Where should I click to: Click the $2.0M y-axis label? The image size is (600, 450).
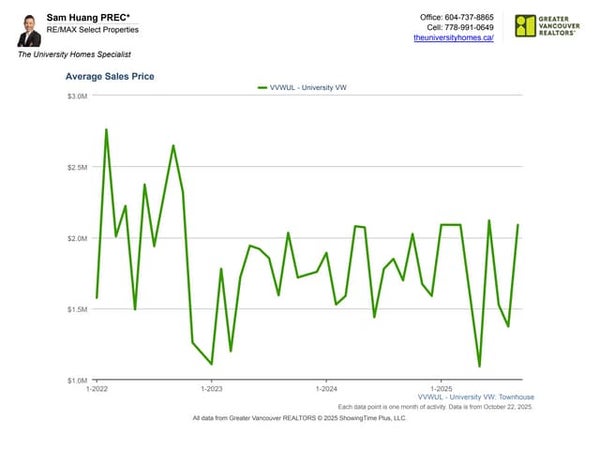pos(78,238)
